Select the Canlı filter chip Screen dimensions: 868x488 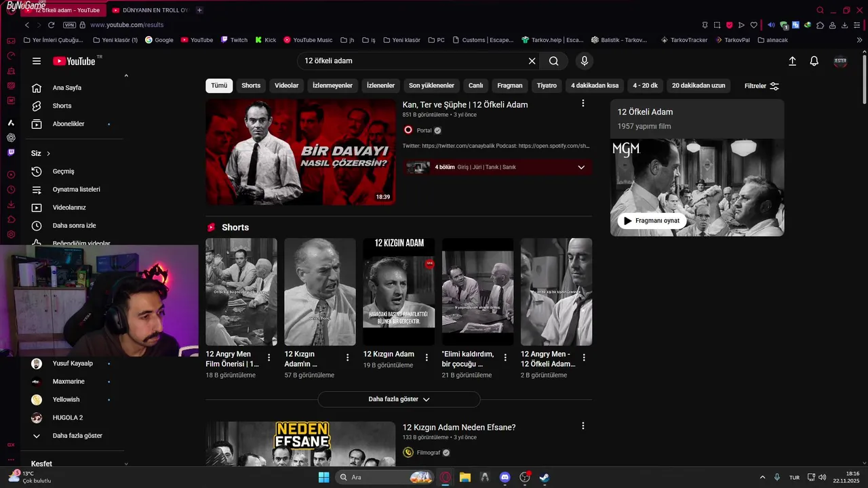point(476,86)
